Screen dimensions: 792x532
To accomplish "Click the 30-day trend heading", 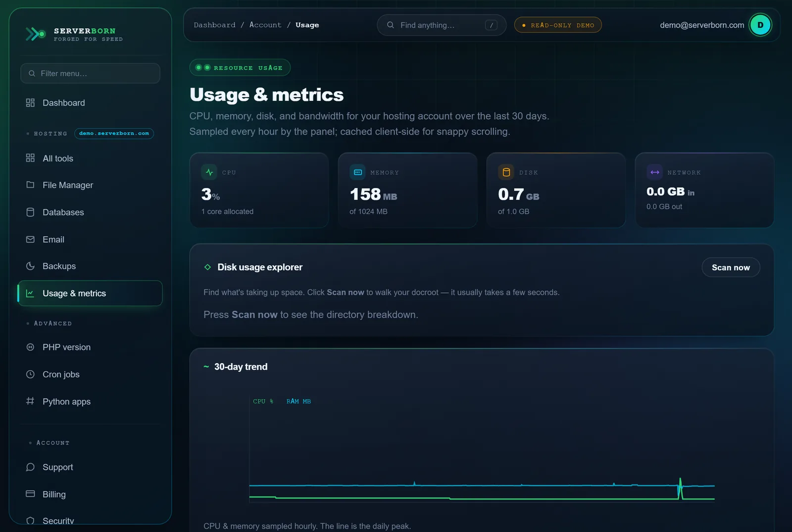I will (241, 367).
